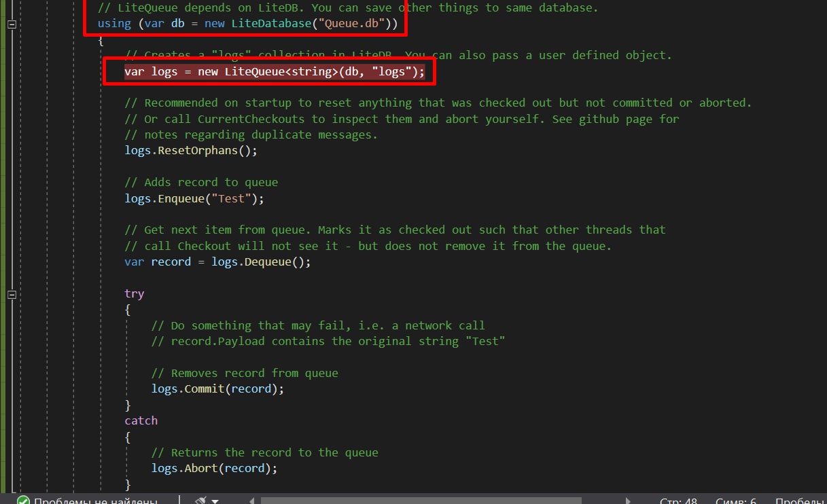Collapse the try block outline marker
This screenshot has height=504, width=827.
coord(12,294)
